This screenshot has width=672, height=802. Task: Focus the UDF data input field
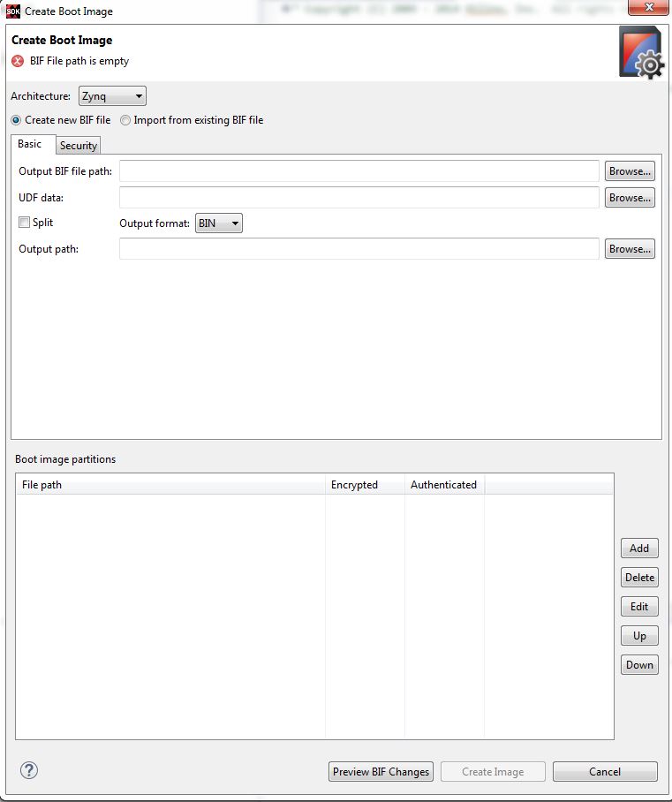[x=359, y=198]
